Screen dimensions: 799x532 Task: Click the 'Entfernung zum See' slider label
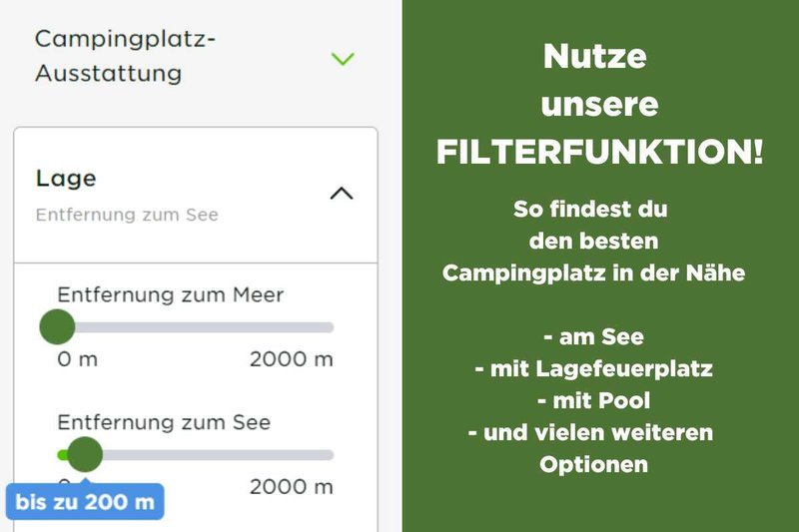(x=164, y=422)
